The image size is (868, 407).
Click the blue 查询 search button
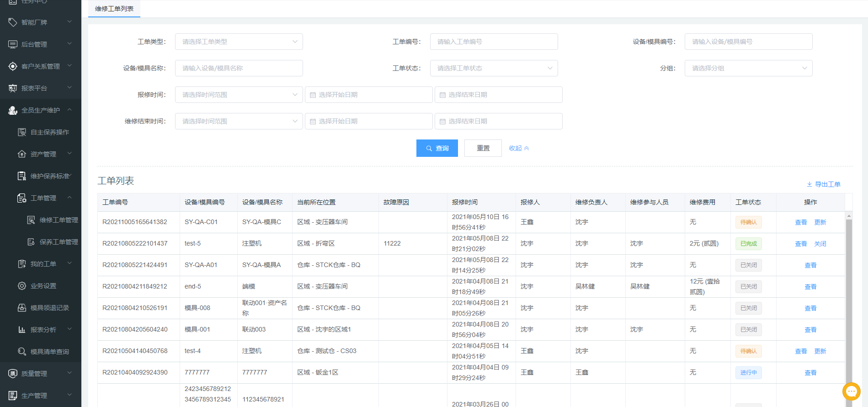(437, 148)
